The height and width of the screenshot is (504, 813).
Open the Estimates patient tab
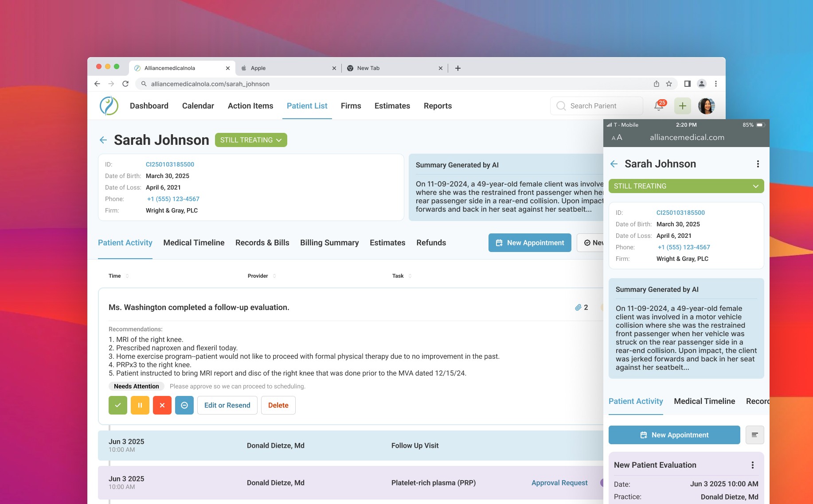pyautogui.click(x=387, y=243)
